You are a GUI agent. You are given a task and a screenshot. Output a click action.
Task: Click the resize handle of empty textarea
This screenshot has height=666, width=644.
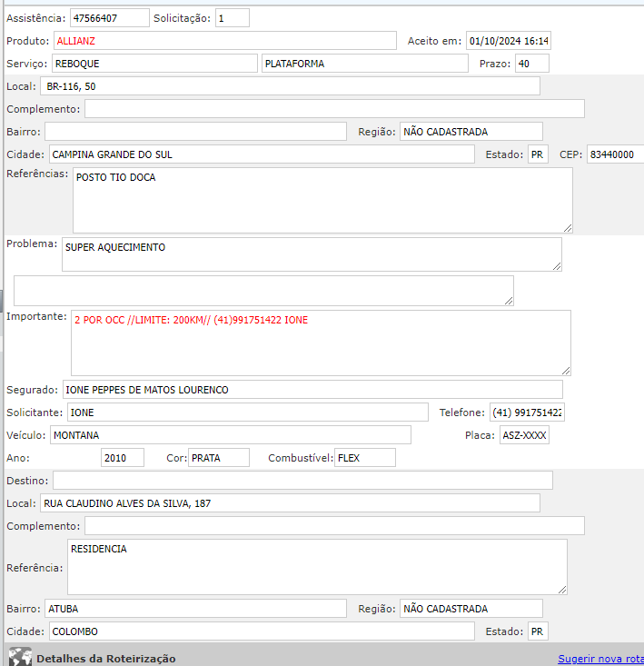tap(509, 301)
